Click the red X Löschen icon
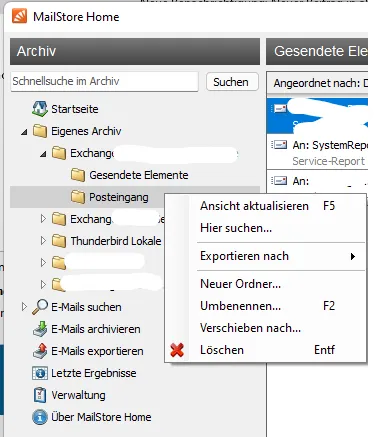Screen dimensions: 375x437 point(177,350)
